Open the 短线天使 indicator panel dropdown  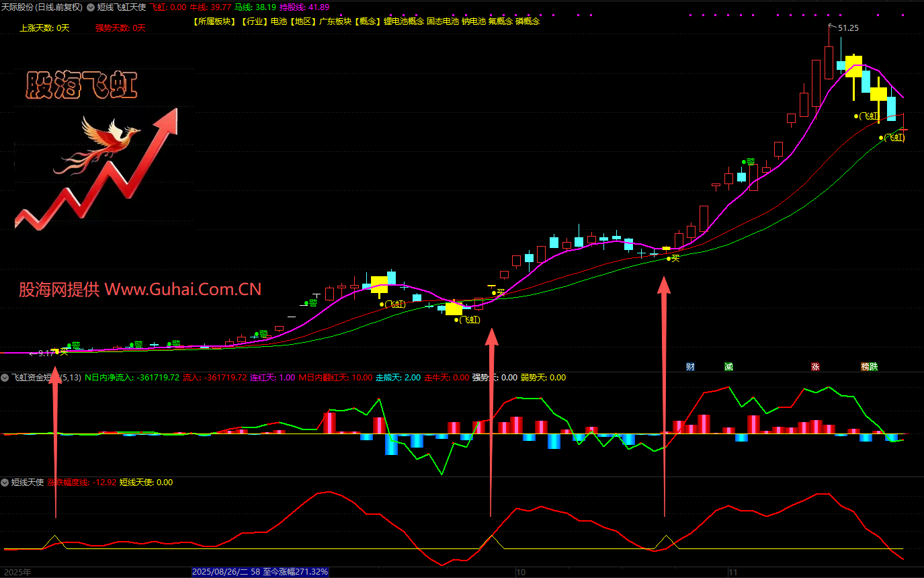tap(5, 482)
